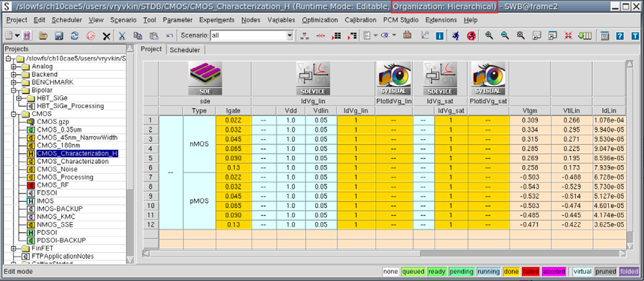Image resolution: width=644 pixels, height=281 pixels.
Task: Click the Zoom out magnifier icon
Action: pyautogui.click(x=505, y=35)
